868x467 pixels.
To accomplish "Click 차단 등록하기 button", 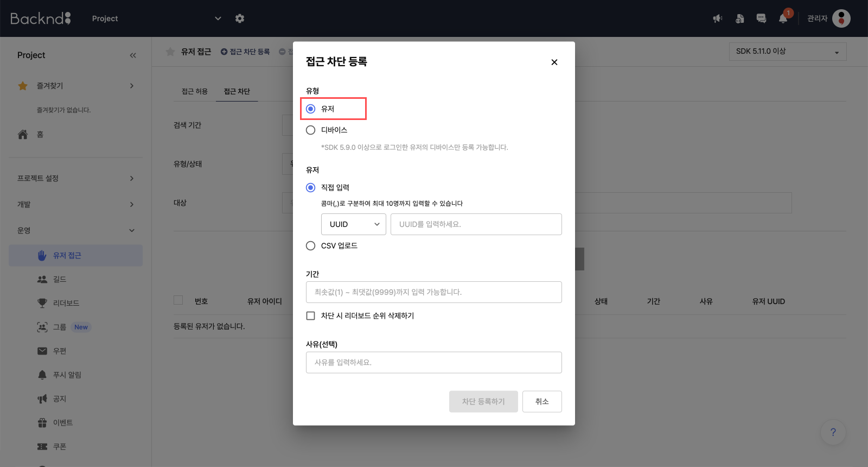I will 483,401.
